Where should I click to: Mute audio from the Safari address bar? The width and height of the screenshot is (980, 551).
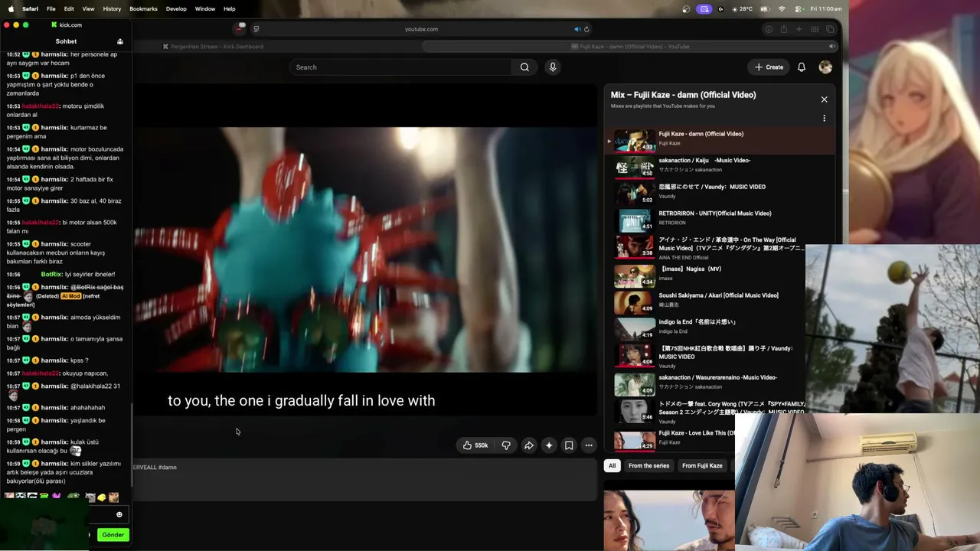tap(577, 29)
